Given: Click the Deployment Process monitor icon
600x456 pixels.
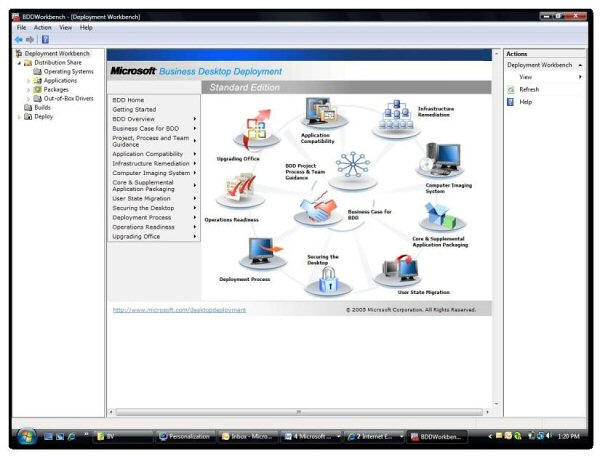Looking at the screenshot, I should tap(263, 253).
